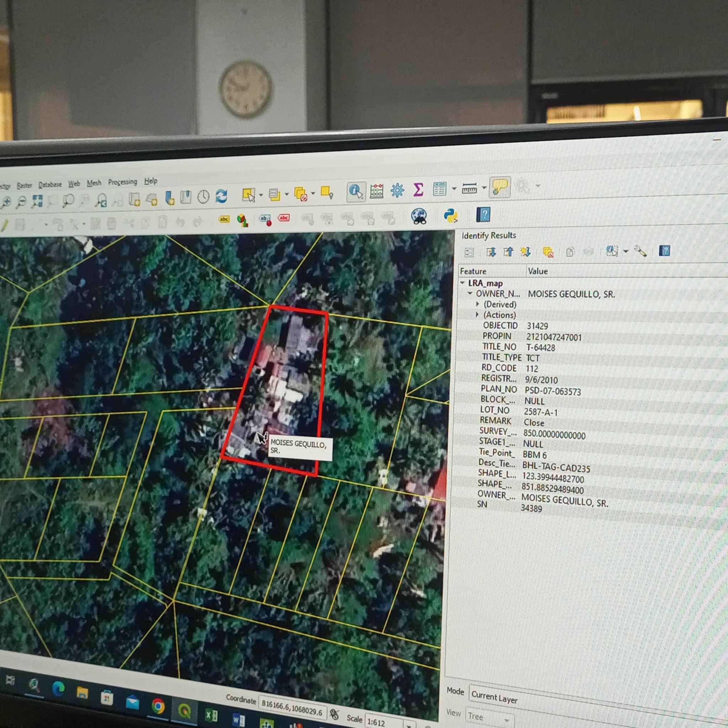Open the Temporal Controller clock icon
This screenshot has width=728, height=728.
(203, 197)
